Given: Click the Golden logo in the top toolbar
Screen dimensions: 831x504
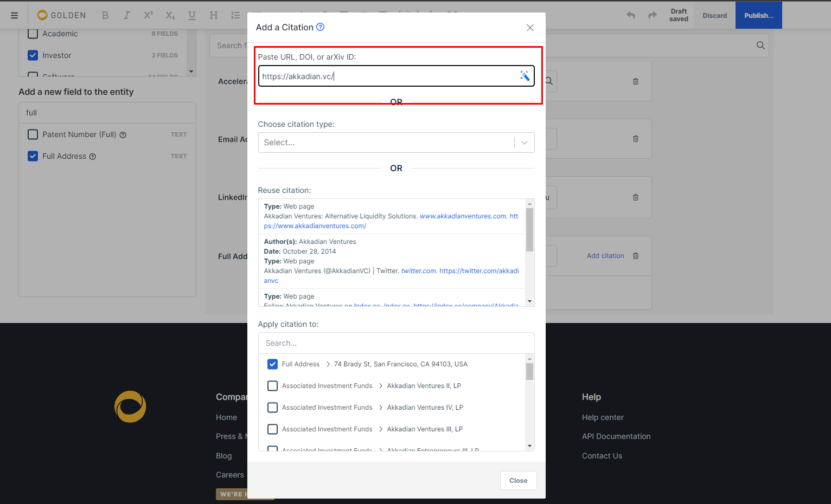Looking at the screenshot, I should click(61, 15).
